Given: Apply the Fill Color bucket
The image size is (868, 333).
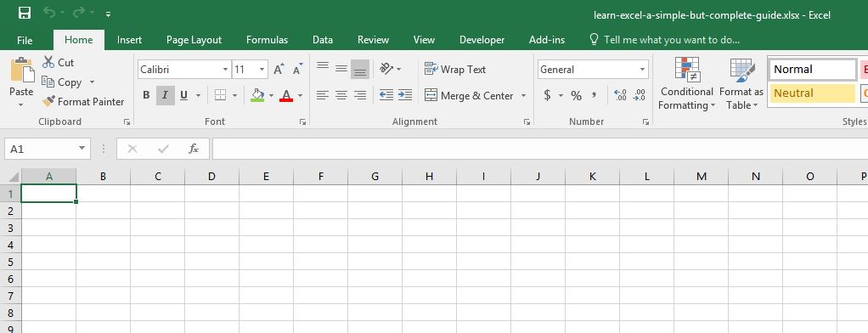Looking at the screenshot, I should tap(257, 95).
